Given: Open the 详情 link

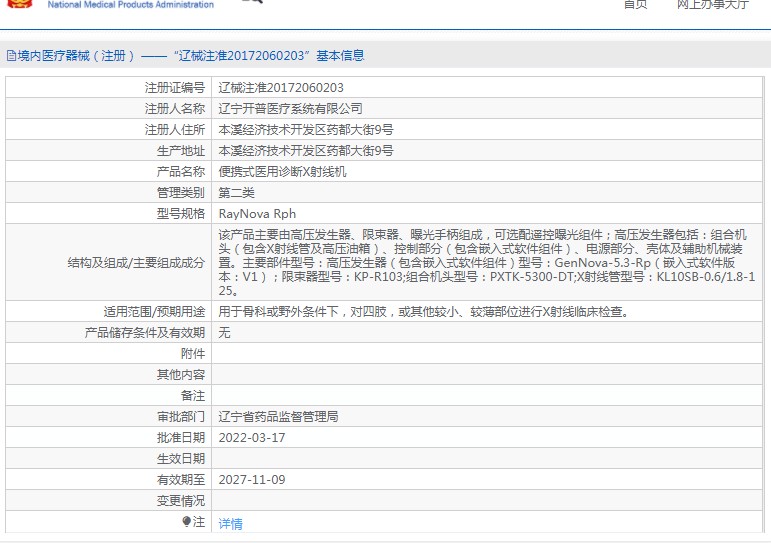Looking at the screenshot, I should pyautogui.click(x=230, y=523).
